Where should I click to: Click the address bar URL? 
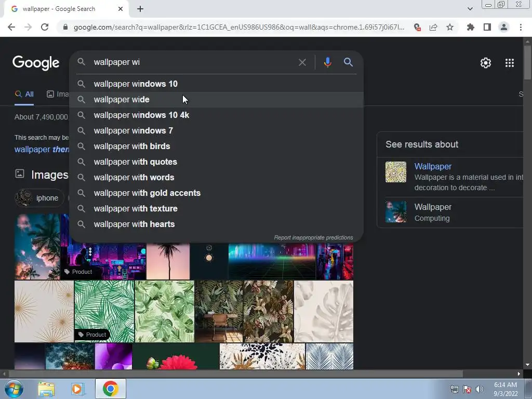coord(238,27)
